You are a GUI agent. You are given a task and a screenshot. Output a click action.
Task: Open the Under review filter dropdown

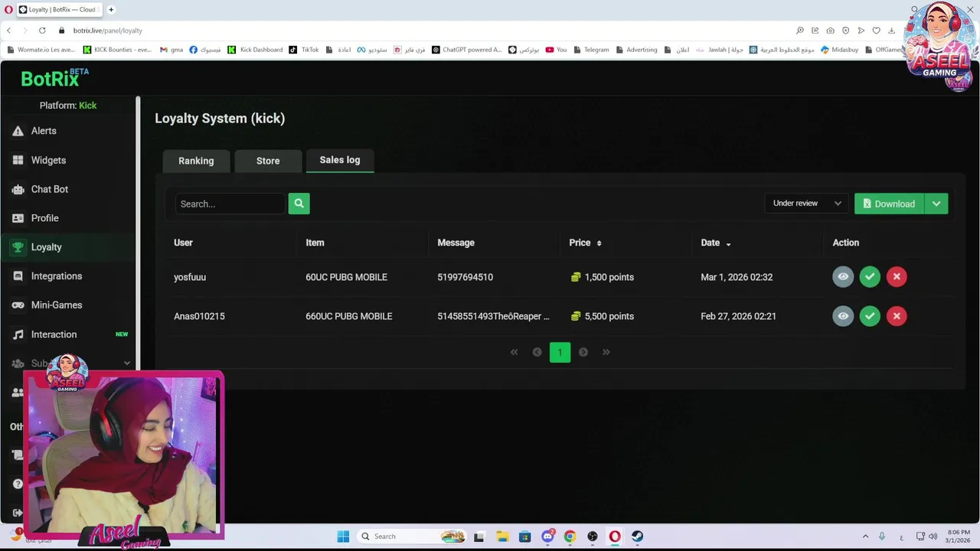click(x=807, y=204)
